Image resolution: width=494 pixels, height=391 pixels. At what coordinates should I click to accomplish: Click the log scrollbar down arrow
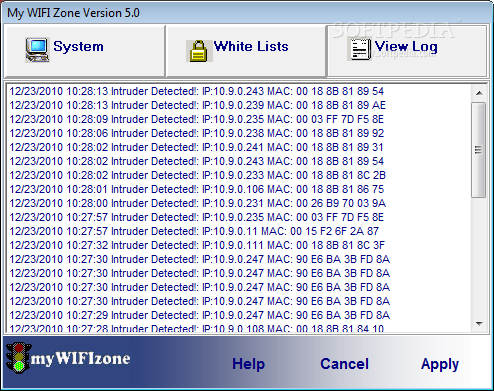[x=479, y=323]
